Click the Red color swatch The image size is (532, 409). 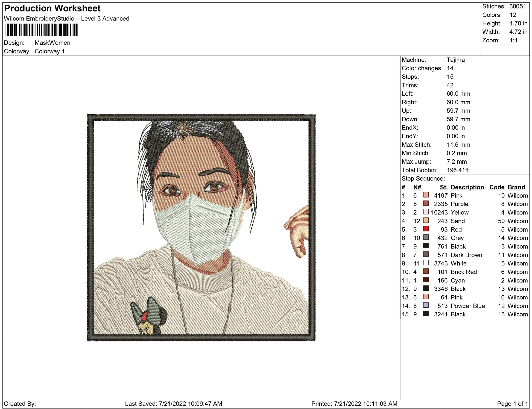click(426, 229)
